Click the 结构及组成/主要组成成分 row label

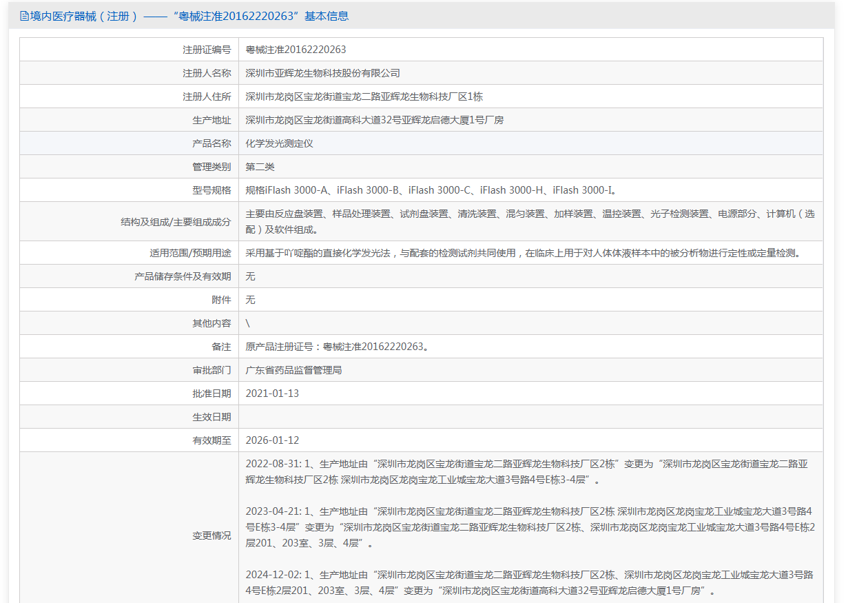176,222
